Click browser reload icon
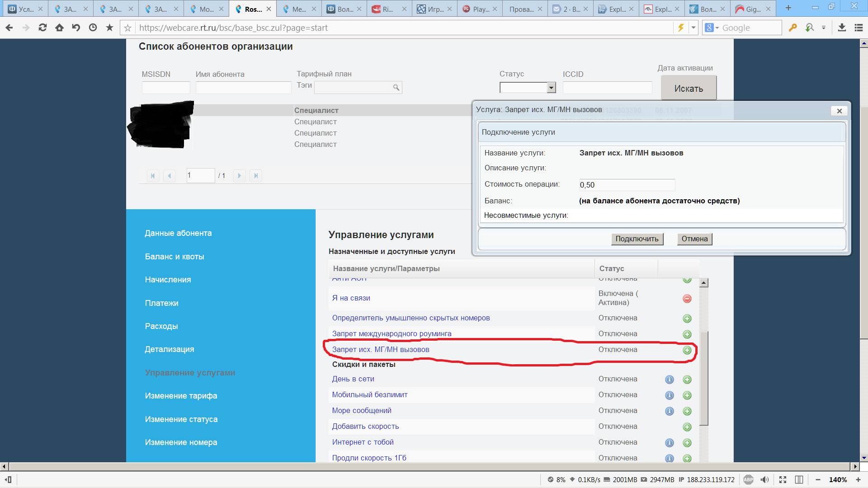Image resolution: width=868 pixels, height=488 pixels. [x=42, y=28]
